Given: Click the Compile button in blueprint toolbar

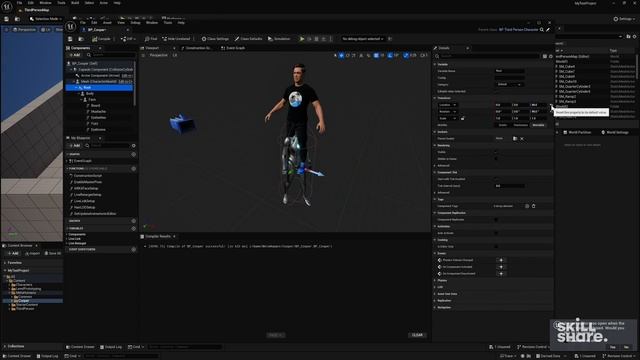Looking at the screenshot, I should tap(101, 39).
